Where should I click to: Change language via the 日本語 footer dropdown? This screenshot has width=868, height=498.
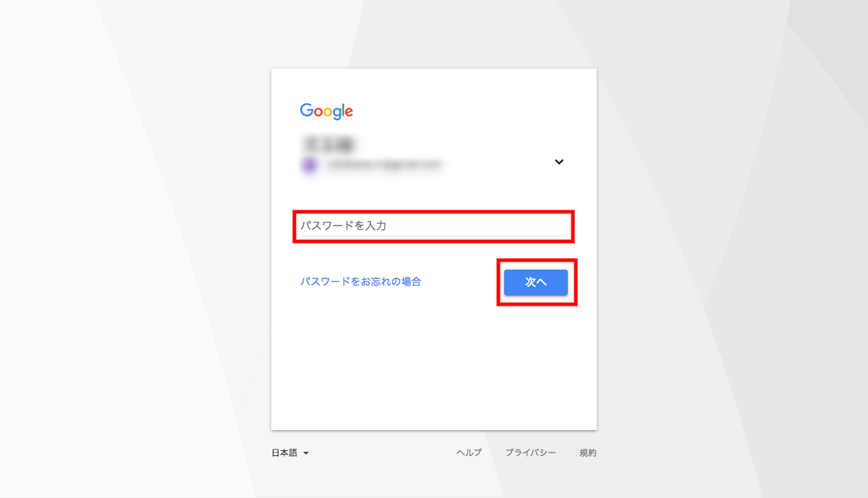click(290, 453)
